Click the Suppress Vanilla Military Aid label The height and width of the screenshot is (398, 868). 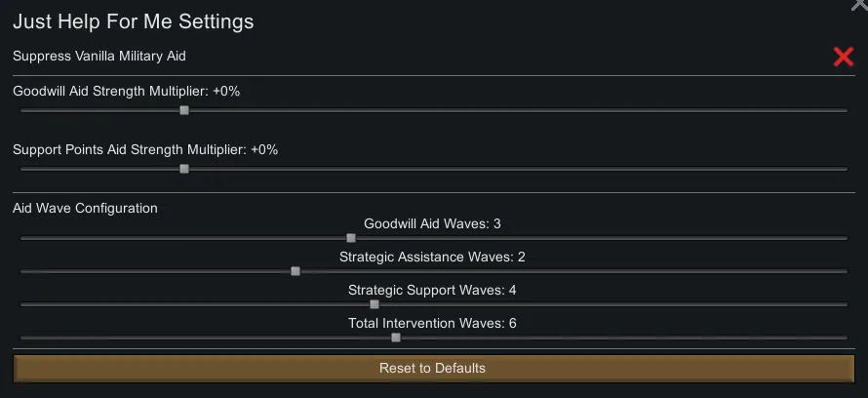99,57
